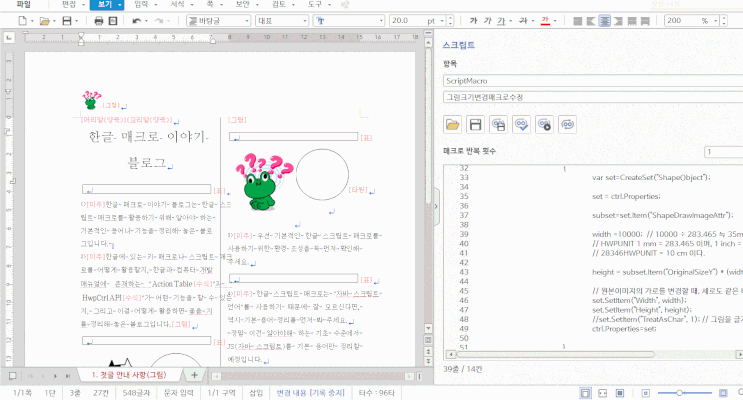
Task: Save the script using the panel disk icon
Action: [475, 125]
